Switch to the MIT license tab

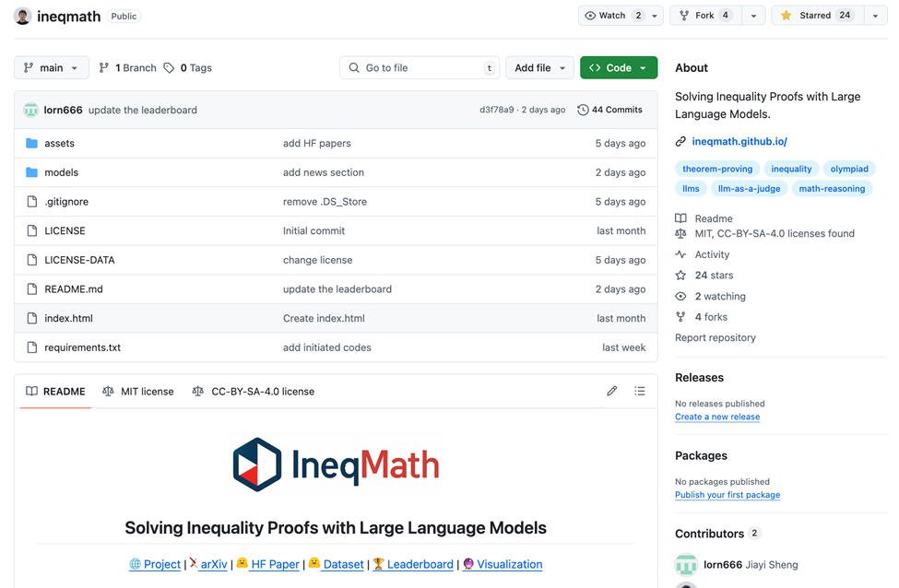pos(138,392)
